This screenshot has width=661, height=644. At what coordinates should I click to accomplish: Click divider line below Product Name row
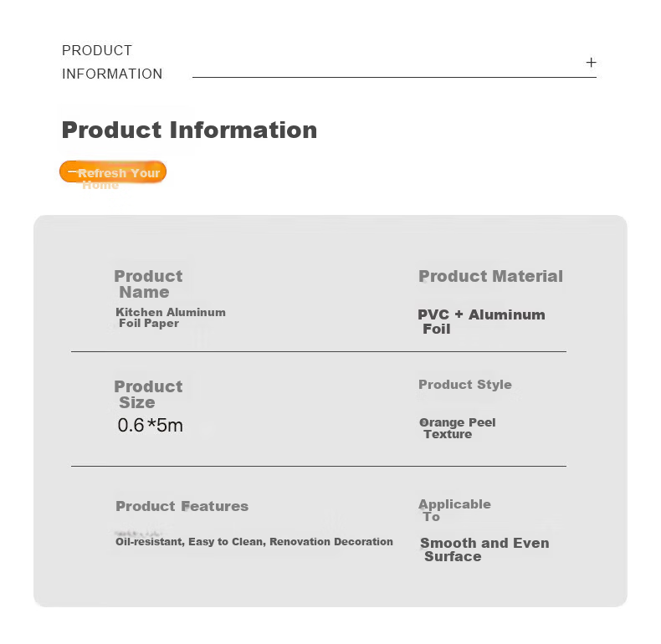click(319, 351)
